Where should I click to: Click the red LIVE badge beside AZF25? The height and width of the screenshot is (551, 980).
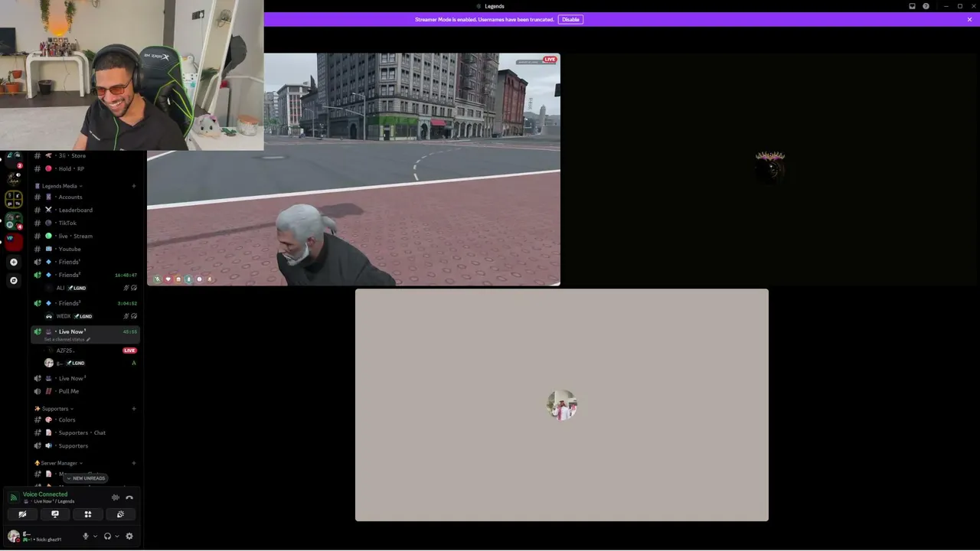pos(129,350)
